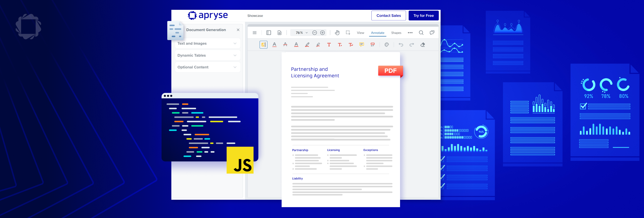644x218 pixels.
Task: Expand the Dynamic Tables section
Action: (208, 55)
